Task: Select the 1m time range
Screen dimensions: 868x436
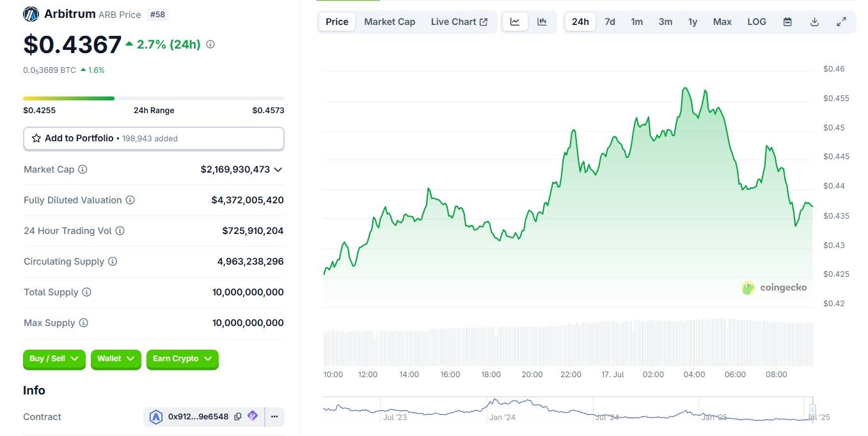Action: click(x=637, y=22)
